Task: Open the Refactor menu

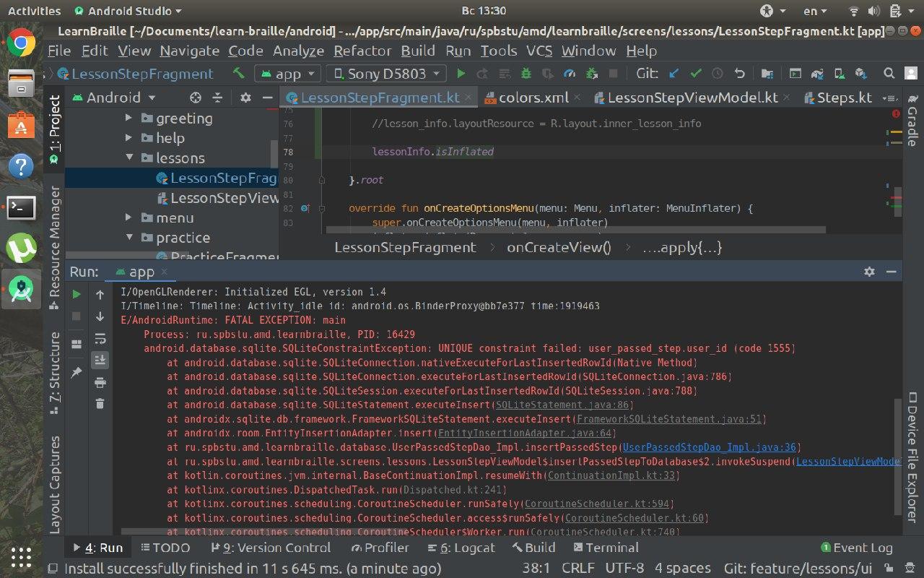Action: point(362,51)
